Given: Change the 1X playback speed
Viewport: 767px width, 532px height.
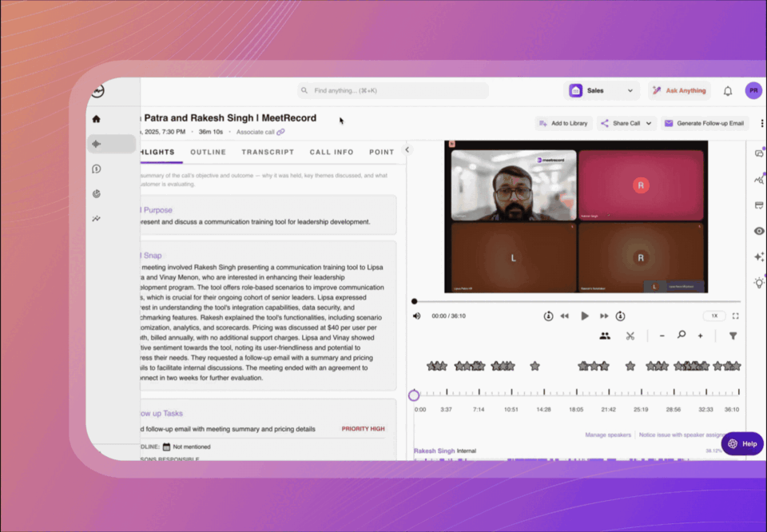Looking at the screenshot, I should click(714, 316).
